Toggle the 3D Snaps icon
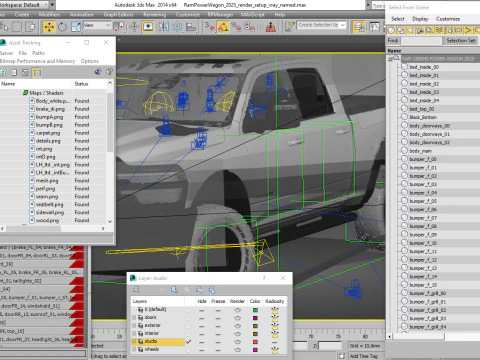This screenshot has height=360, width=480. [x=209, y=27]
